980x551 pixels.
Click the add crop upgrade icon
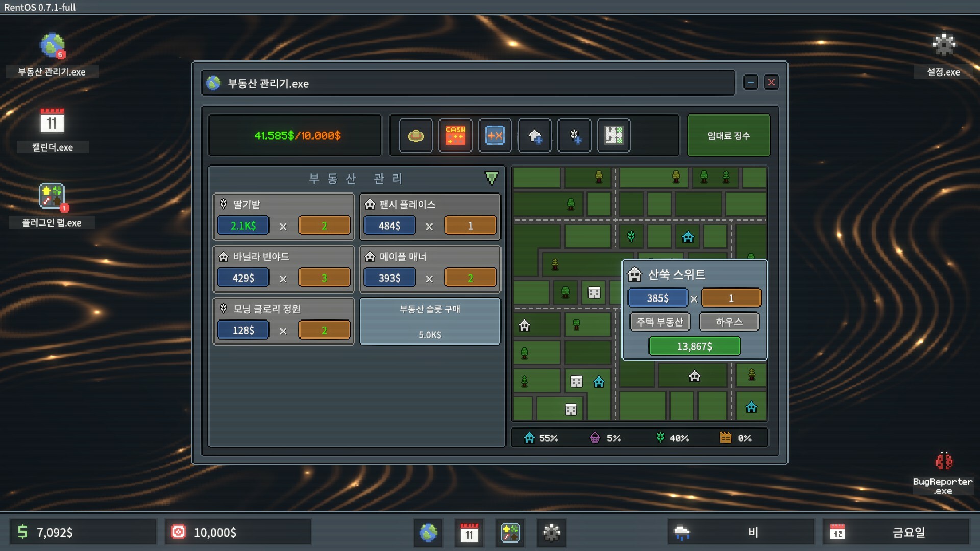click(x=574, y=136)
